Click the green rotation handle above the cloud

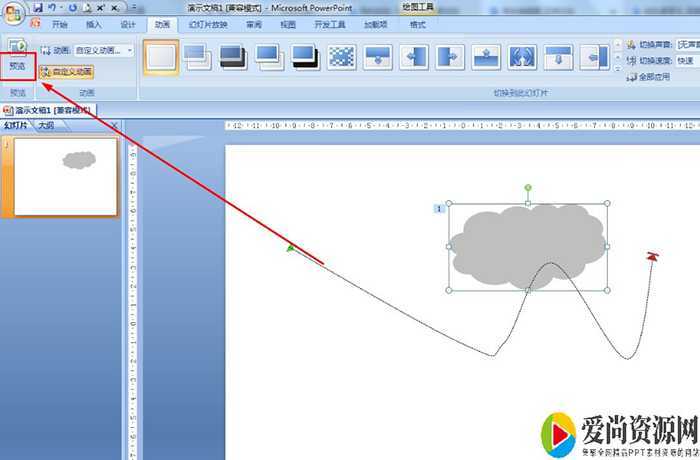[x=528, y=187]
